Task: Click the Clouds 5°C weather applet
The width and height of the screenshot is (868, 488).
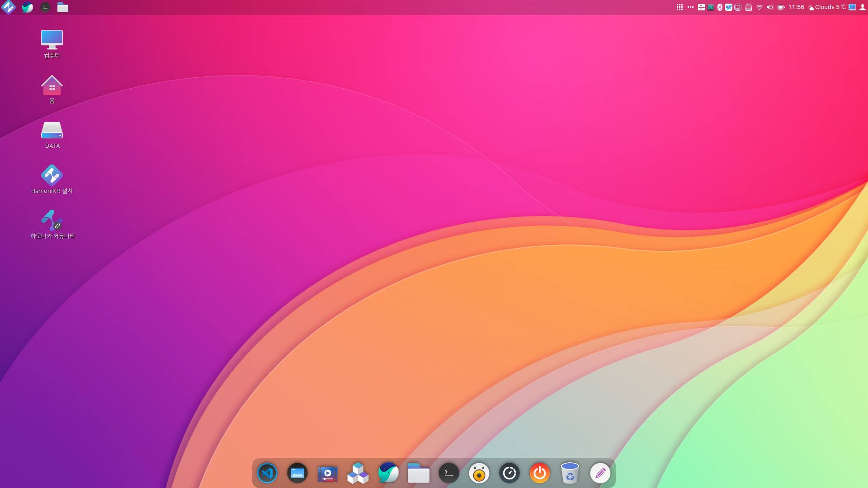Action: 827,7
